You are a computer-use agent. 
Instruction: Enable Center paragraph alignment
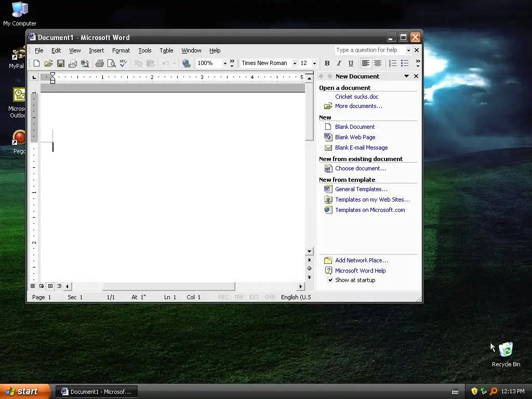[378, 63]
